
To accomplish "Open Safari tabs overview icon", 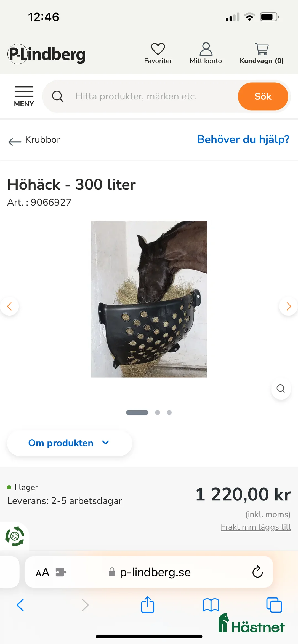I will (274, 605).
